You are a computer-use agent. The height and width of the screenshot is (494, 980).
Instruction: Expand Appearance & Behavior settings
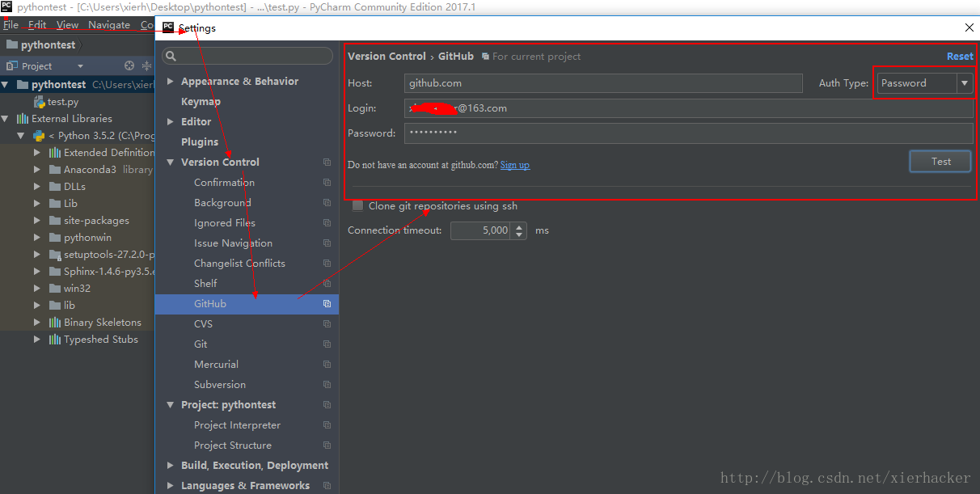170,82
